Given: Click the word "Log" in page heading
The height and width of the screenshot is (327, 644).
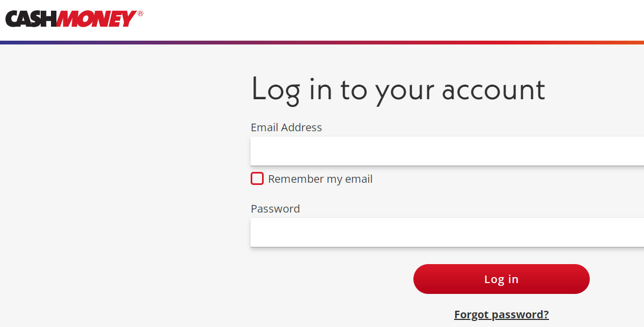Looking at the screenshot, I should (x=276, y=89).
